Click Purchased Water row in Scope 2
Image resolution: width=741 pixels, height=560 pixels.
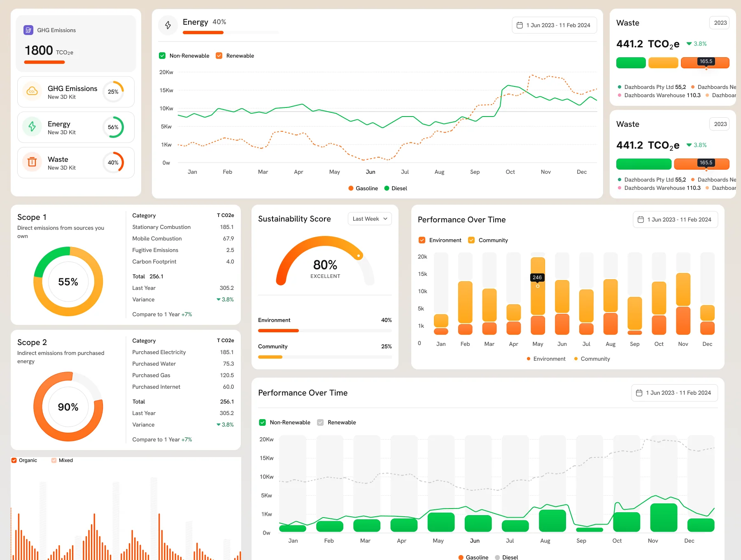183,364
